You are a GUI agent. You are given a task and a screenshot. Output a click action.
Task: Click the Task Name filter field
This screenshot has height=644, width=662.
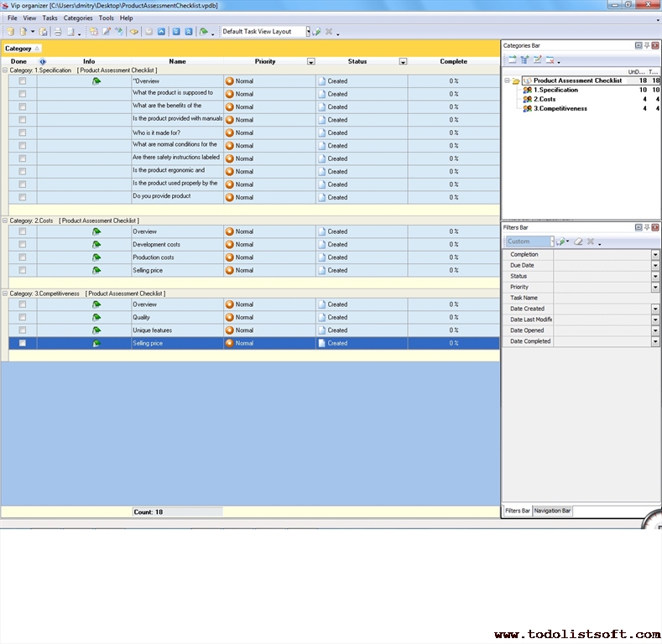pyautogui.click(x=604, y=298)
